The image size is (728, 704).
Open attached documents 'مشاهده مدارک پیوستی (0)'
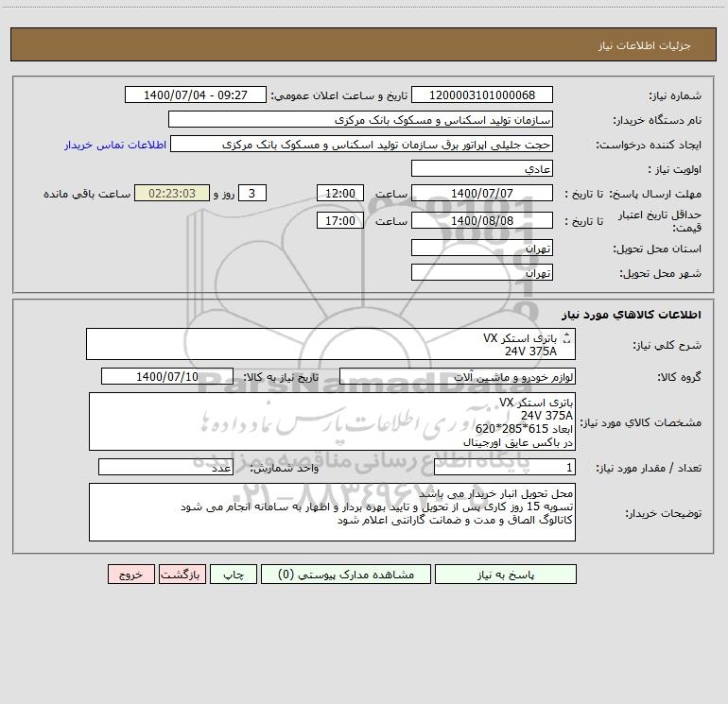tap(346, 575)
